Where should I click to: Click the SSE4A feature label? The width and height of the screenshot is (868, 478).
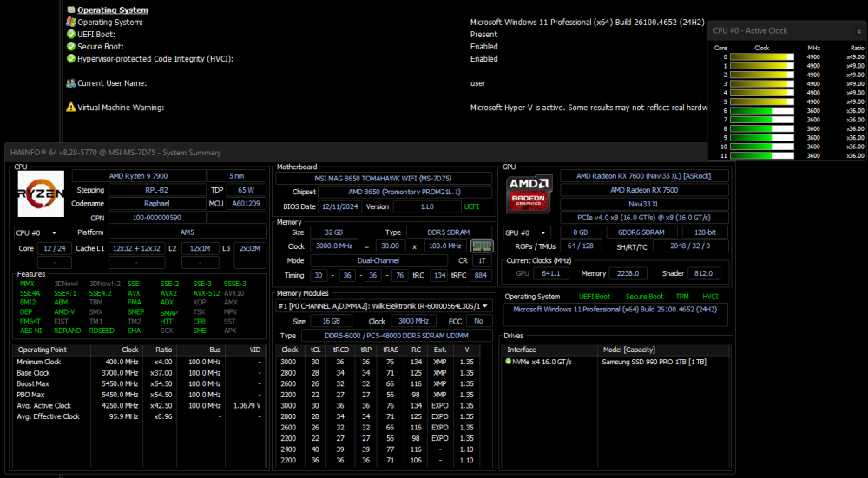point(30,293)
